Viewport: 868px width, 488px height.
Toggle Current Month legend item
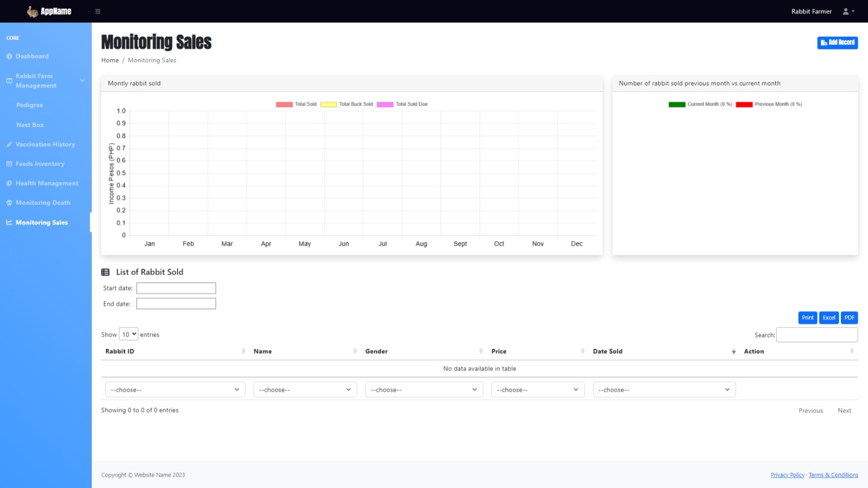[x=700, y=104]
